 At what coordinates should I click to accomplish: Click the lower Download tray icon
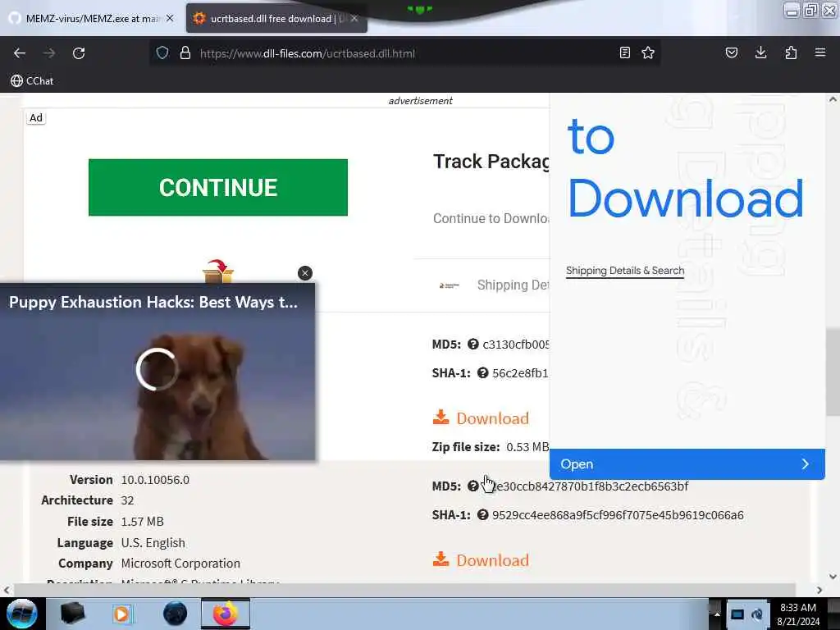click(441, 559)
